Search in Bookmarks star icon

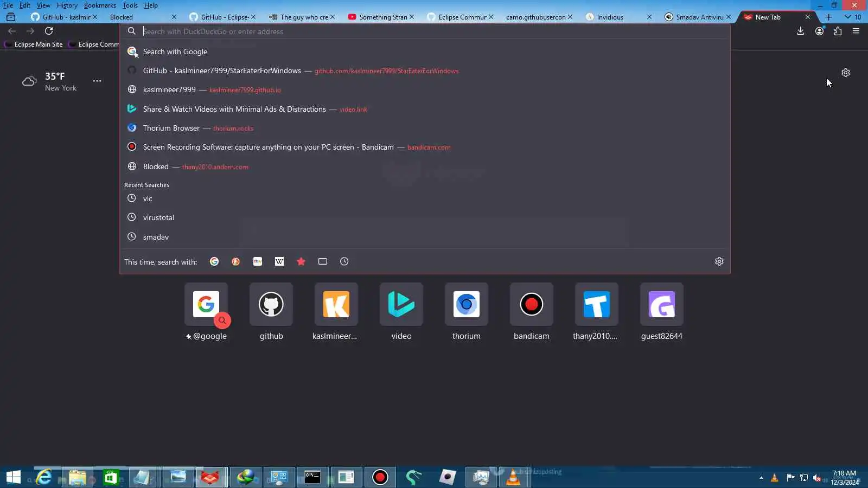[301, 261]
